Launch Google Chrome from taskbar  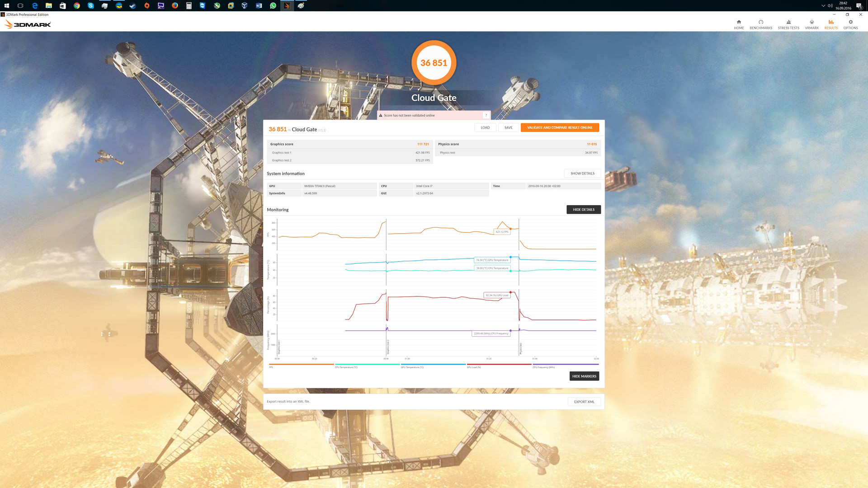tap(77, 5)
